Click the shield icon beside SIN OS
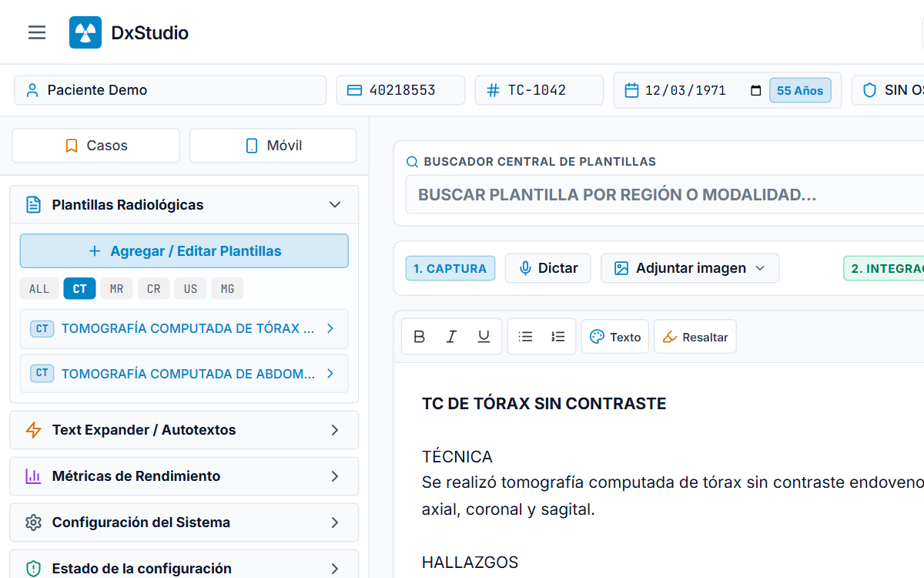The image size is (924, 578). click(x=870, y=90)
